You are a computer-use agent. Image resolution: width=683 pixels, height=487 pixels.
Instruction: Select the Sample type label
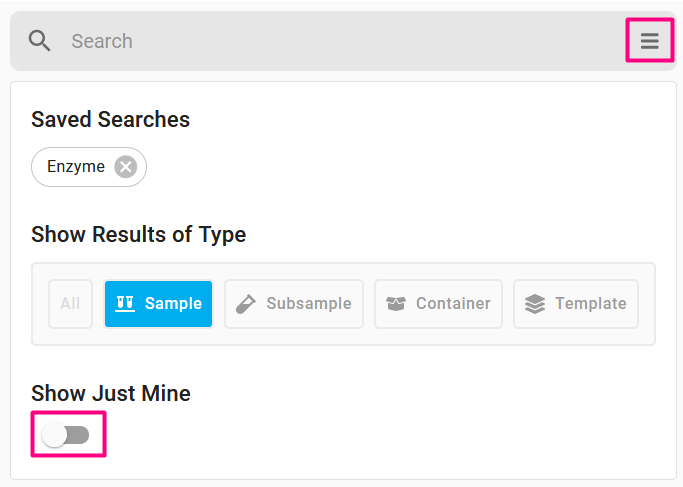[173, 304]
